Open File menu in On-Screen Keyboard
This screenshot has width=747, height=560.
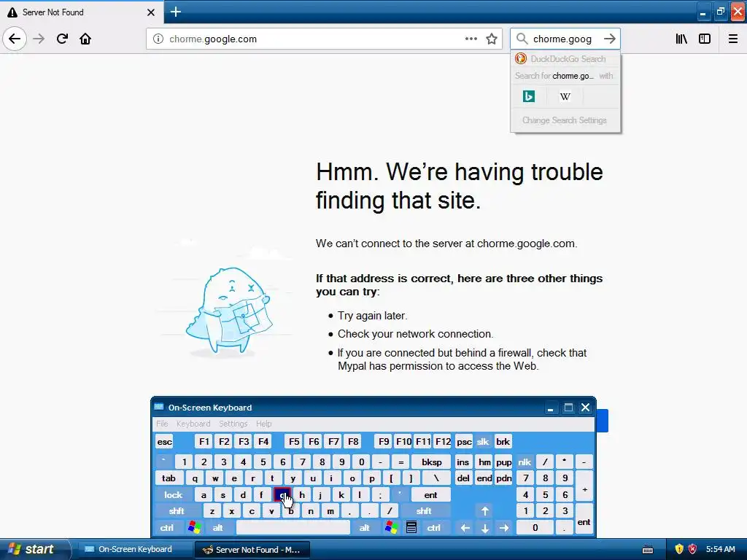coord(162,424)
